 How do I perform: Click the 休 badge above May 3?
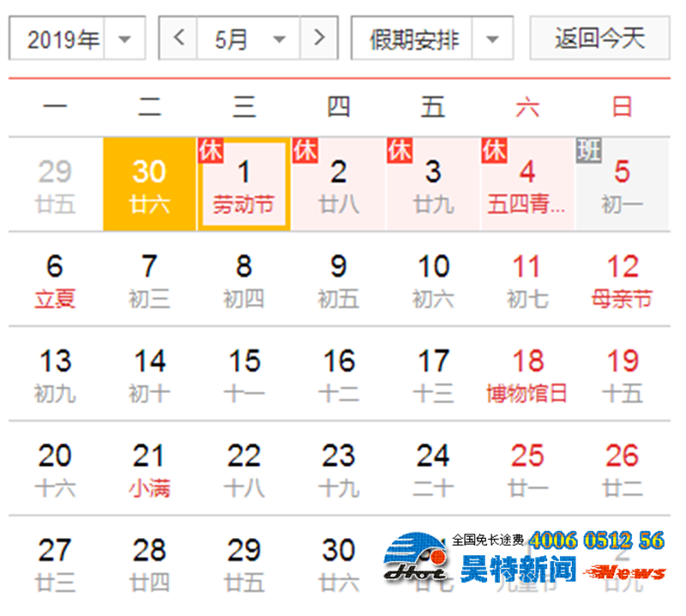pyautogui.click(x=400, y=150)
